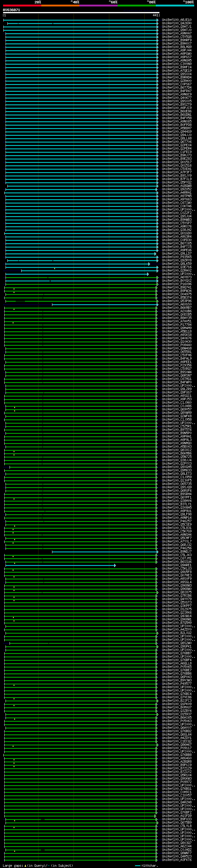The height and width of the screenshot is (868, 197).
Task: Select hit label UniRef100_A6Y873
Action: (x=177, y=277)
